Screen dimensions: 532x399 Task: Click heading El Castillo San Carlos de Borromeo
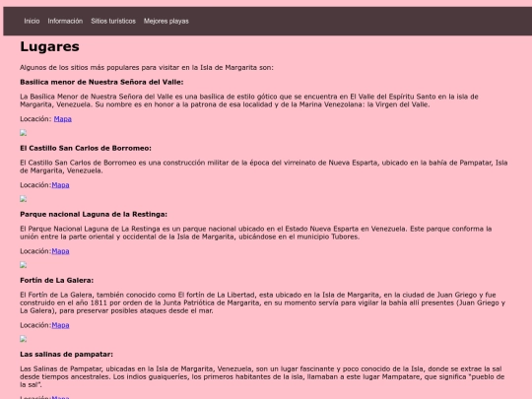[86, 148]
